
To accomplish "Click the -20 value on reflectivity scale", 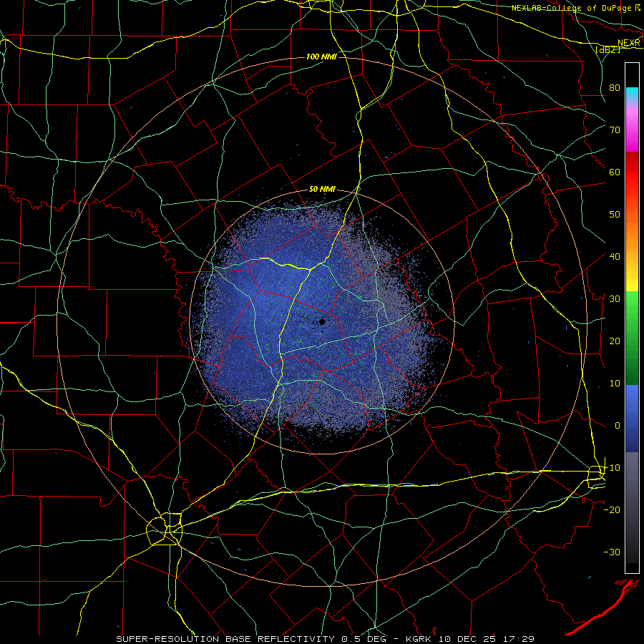I will [612, 509].
